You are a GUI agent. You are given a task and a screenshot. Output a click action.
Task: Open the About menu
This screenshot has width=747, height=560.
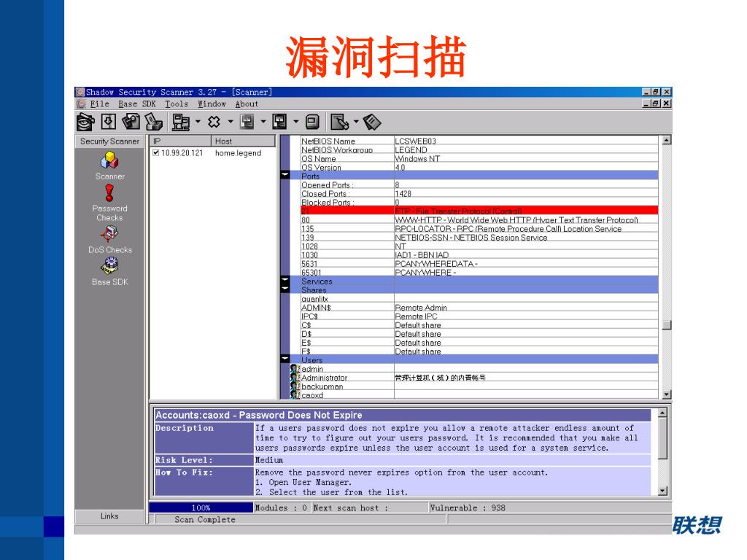[x=247, y=104]
